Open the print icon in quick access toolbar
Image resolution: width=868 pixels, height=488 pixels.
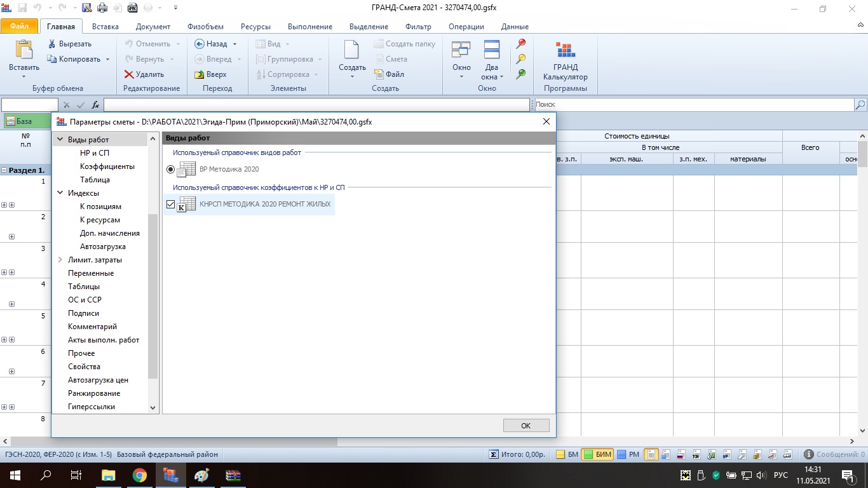(102, 8)
